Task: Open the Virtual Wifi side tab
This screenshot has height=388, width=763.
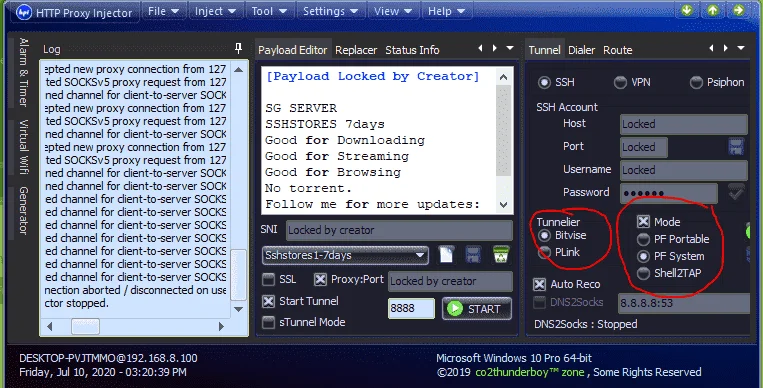Action: (x=23, y=147)
